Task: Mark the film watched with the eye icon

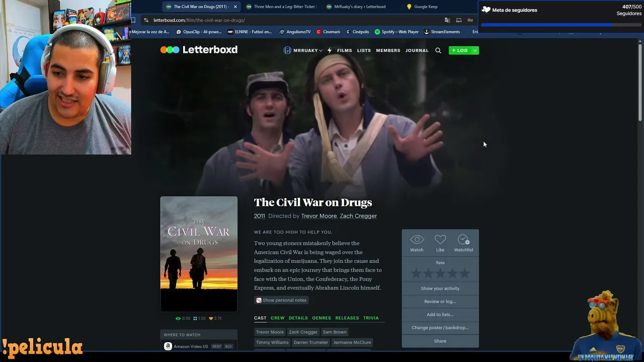Action: pos(417,240)
